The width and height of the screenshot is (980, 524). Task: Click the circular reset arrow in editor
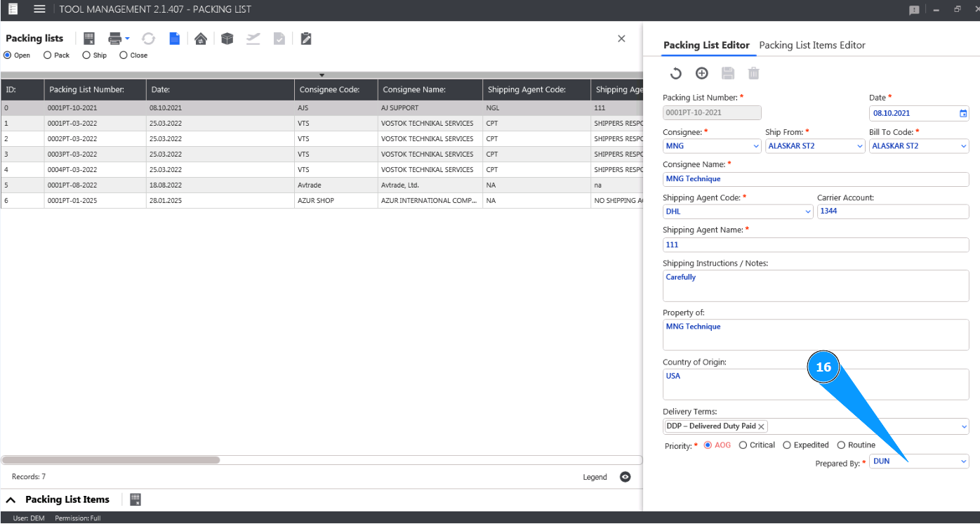[x=675, y=74]
